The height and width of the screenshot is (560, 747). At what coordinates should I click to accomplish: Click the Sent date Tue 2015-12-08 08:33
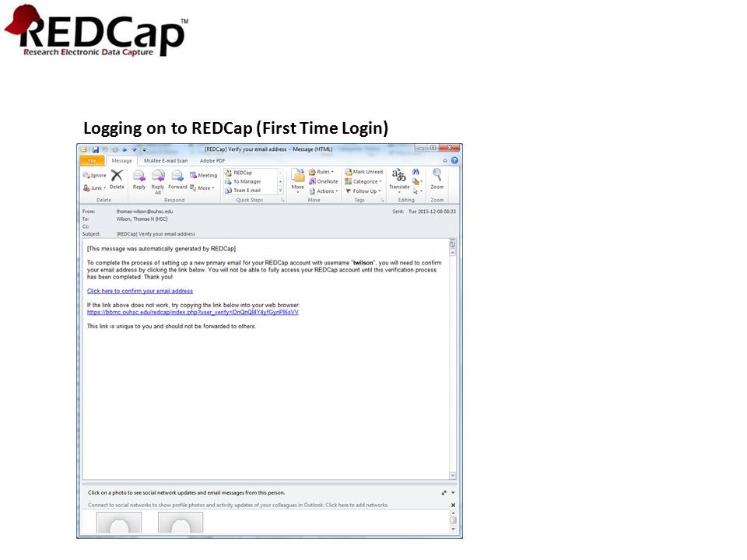(432, 212)
